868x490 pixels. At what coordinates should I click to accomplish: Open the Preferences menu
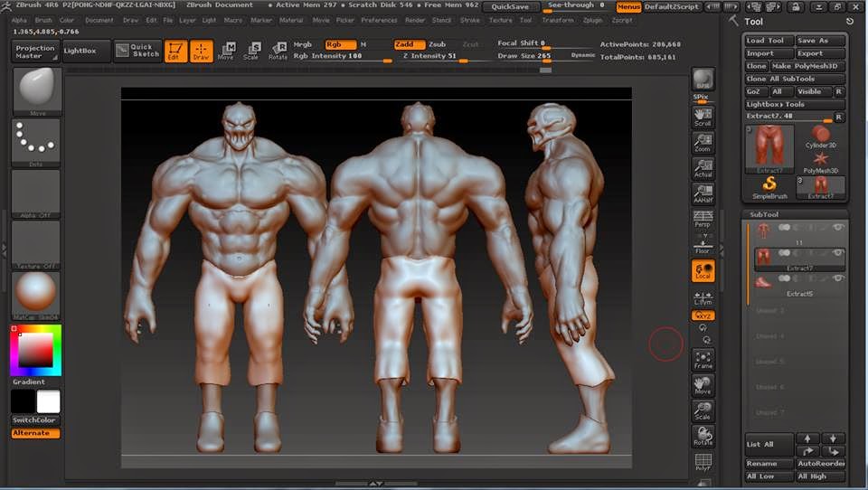coord(379,20)
